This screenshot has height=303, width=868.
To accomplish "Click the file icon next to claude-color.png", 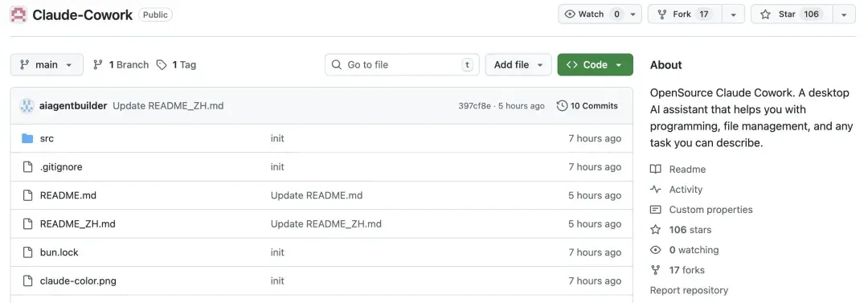I will [27, 280].
